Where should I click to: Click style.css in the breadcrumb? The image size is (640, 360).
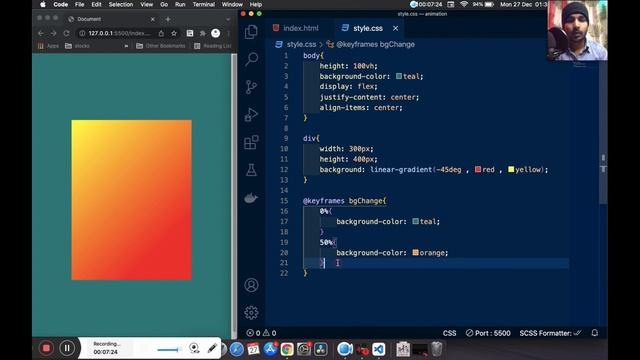301,44
